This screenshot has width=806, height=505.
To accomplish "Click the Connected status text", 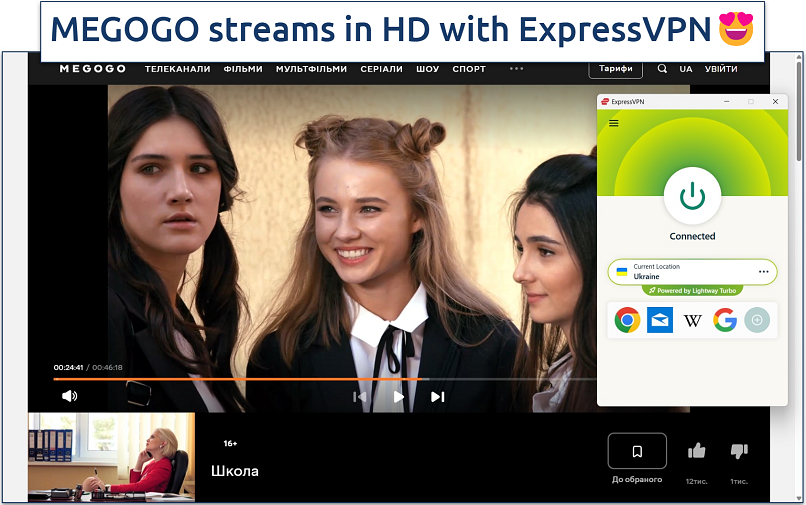I will point(692,237).
